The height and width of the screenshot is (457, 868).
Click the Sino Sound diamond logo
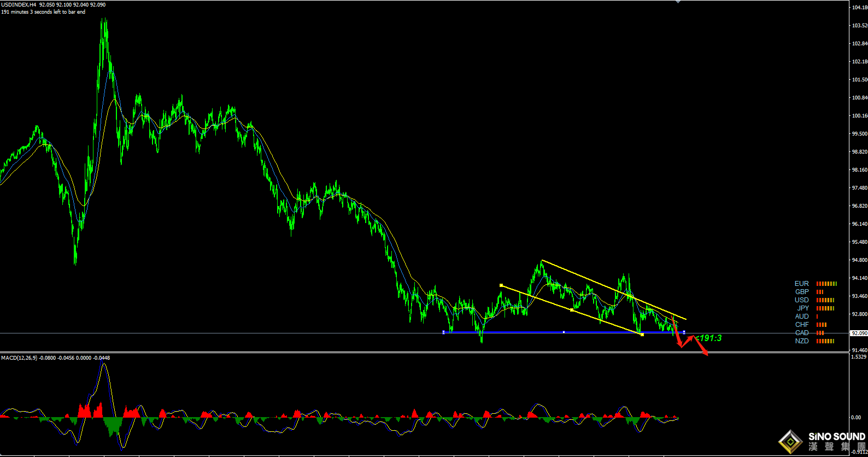[790, 441]
